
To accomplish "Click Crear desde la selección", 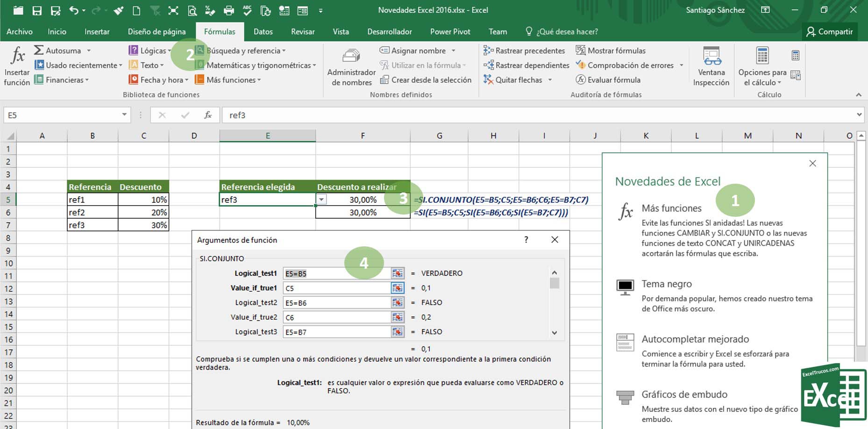I will coord(427,80).
